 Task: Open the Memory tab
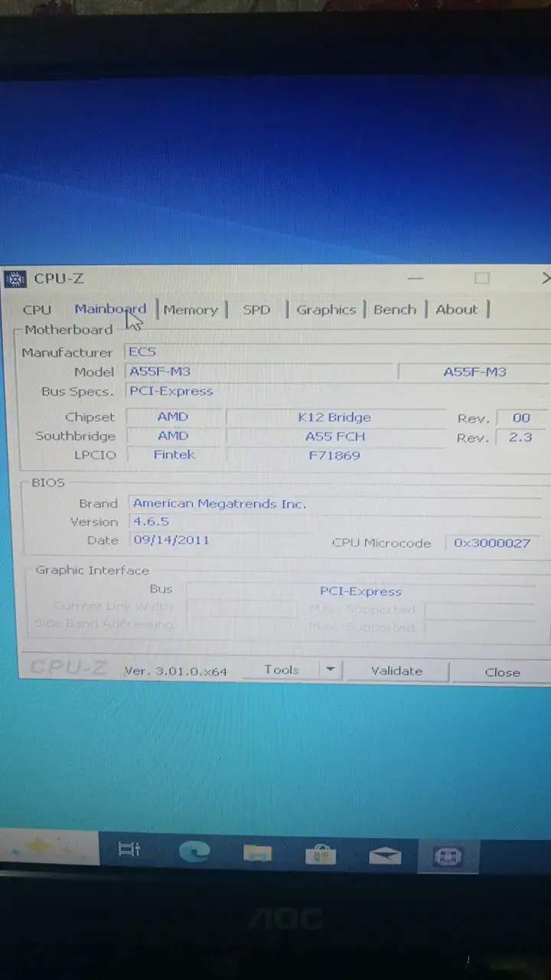[191, 310]
